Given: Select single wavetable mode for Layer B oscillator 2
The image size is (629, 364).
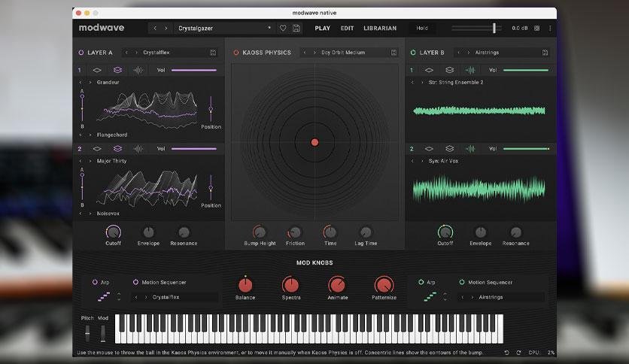Looking at the screenshot, I should (429, 149).
